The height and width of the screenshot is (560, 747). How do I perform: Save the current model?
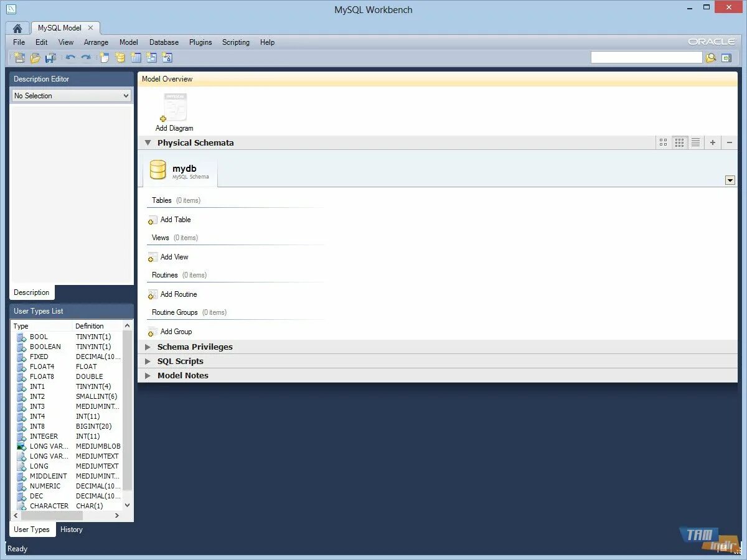tap(50, 58)
